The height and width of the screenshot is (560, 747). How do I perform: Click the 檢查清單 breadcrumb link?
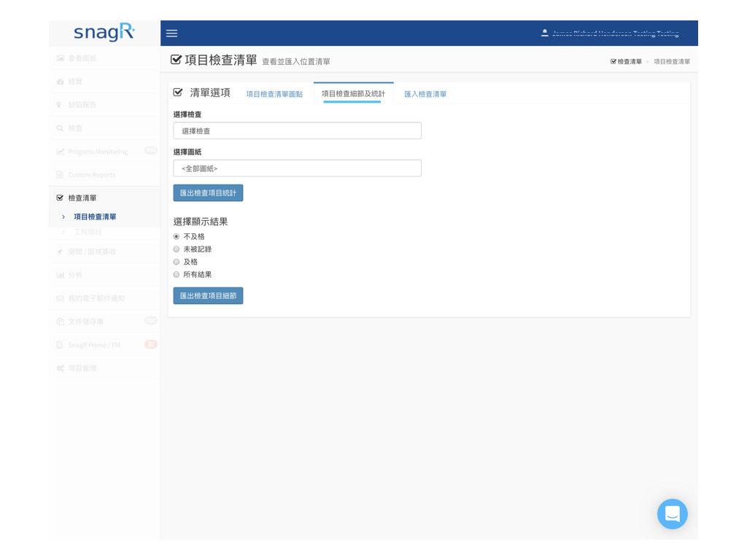point(626,61)
